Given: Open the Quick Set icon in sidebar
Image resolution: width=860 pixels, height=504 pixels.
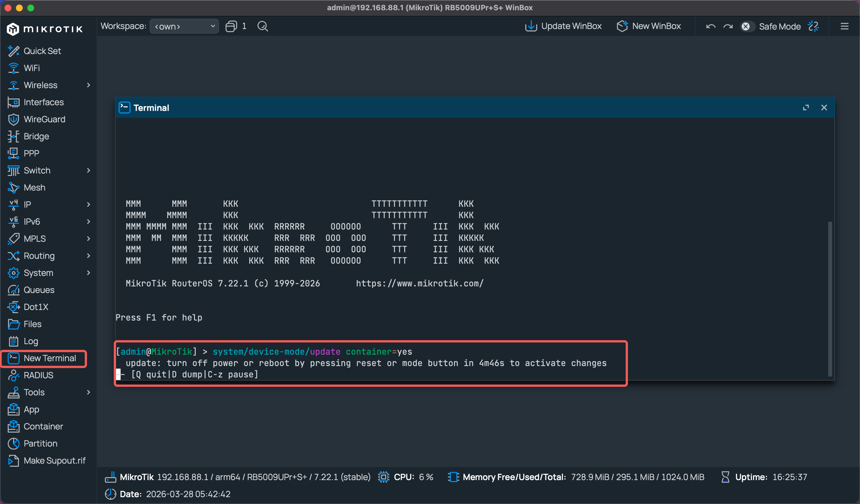Looking at the screenshot, I should 13,51.
